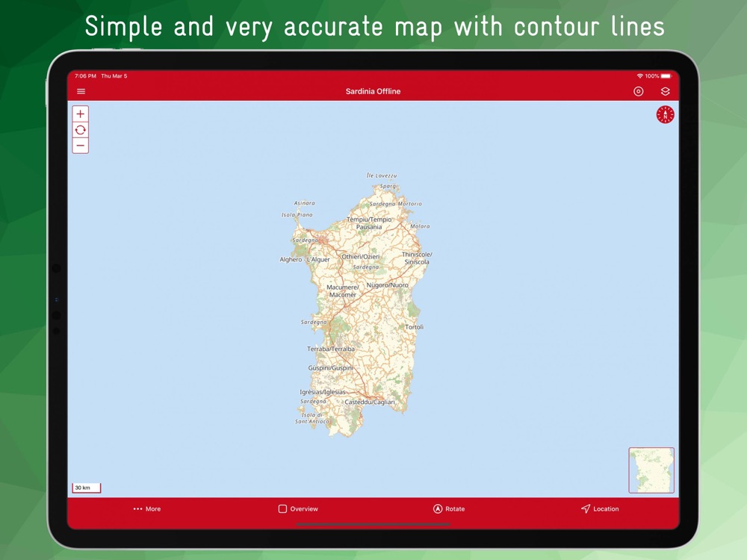This screenshot has height=560, width=747.
Task: Tap the target/GPS circle icon
Action: pos(639,91)
